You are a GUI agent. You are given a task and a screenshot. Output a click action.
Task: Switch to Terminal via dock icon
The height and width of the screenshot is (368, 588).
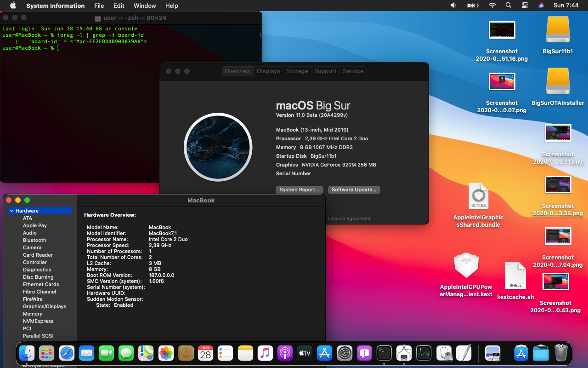pyautogui.click(x=384, y=353)
